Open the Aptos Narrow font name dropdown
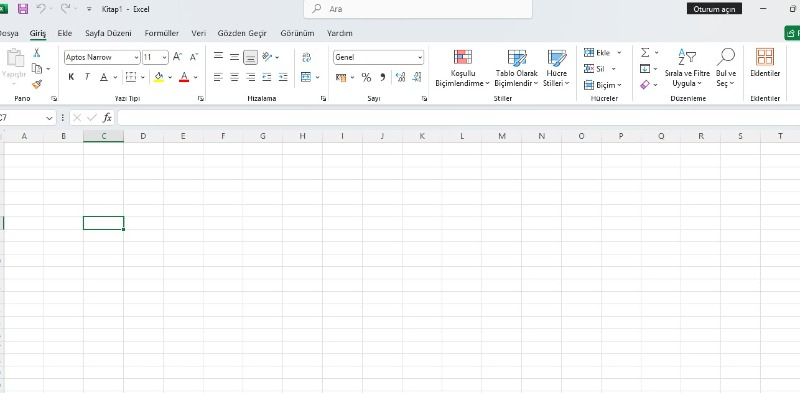 click(136, 58)
